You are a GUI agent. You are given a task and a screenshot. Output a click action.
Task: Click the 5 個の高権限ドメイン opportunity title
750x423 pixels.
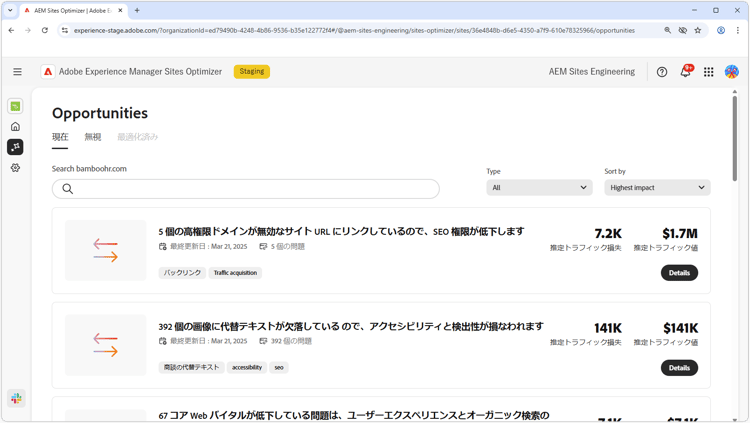pos(342,232)
